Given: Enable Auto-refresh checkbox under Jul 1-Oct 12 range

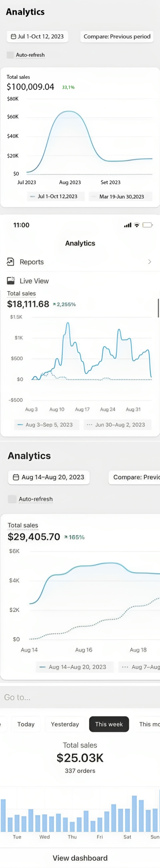Looking at the screenshot, I should [x=11, y=55].
